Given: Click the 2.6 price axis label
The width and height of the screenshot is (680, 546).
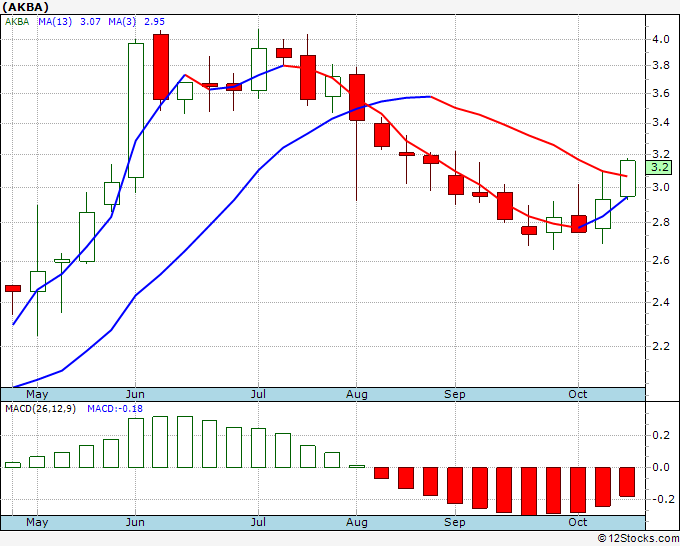Looking at the screenshot, I should [x=661, y=261].
